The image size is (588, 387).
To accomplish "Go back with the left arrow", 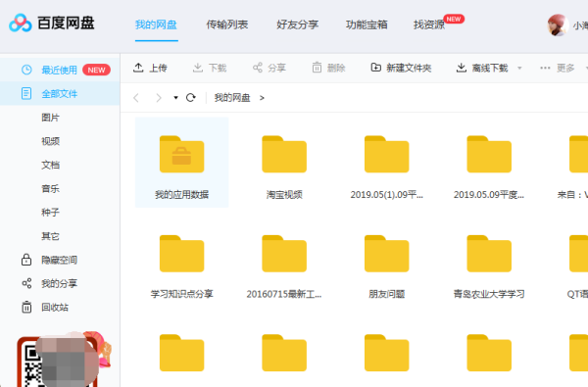I will (136, 98).
